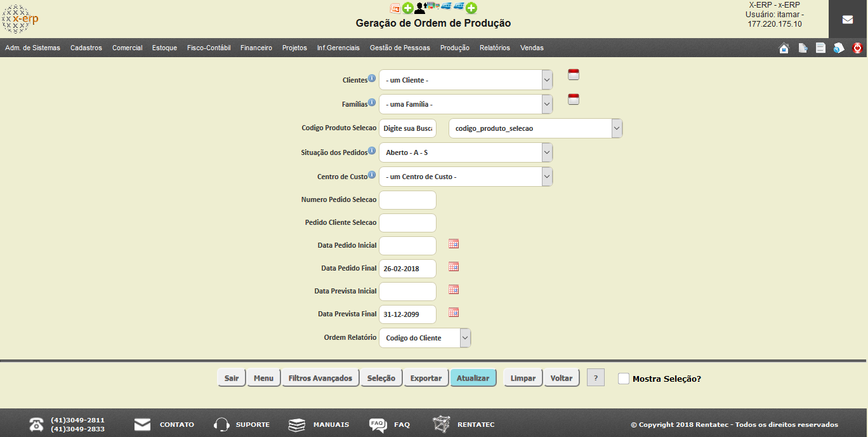
Task: Open the mail envelope icon in top corner
Action: point(848,19)
